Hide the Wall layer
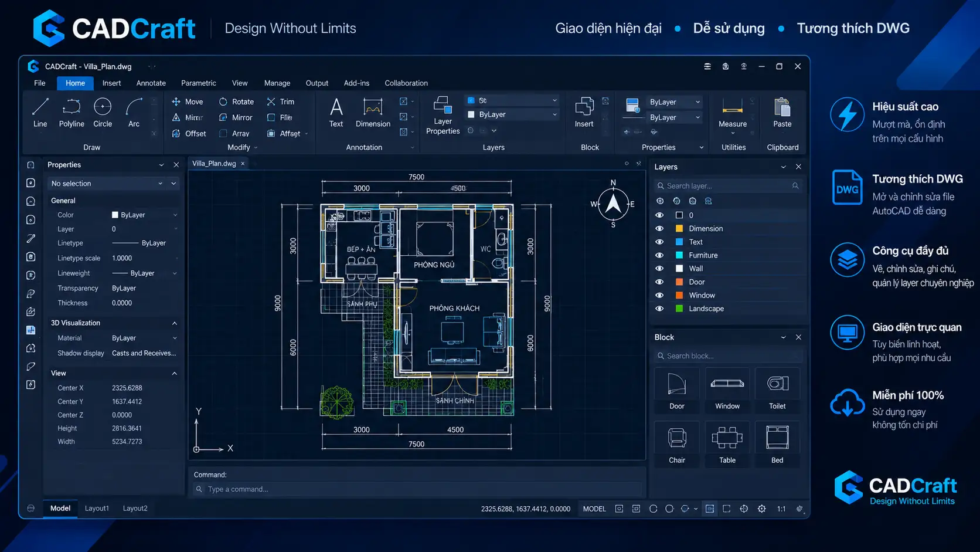 pos(659,269)
